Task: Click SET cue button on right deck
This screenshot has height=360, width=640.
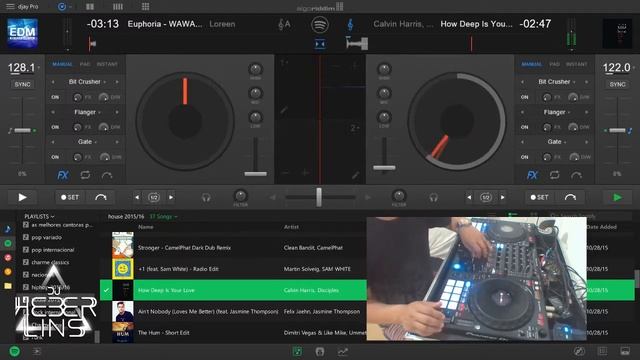Action: [x=539, y=197]
